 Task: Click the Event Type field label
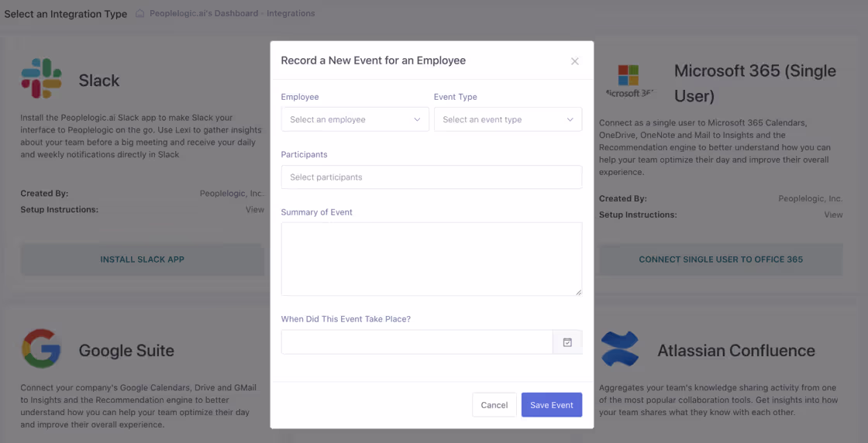pos(456,97)
